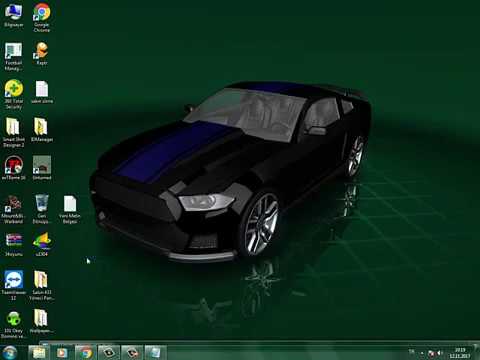Open the TR input language indicator

(412, 351)
